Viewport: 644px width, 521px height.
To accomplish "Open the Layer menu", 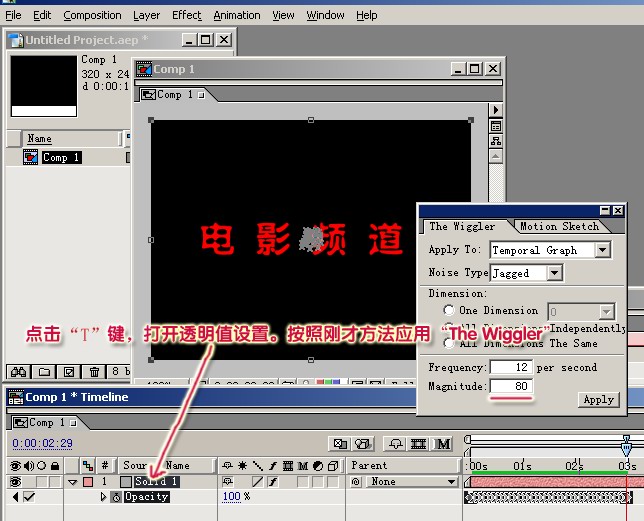I will point(147,15).
